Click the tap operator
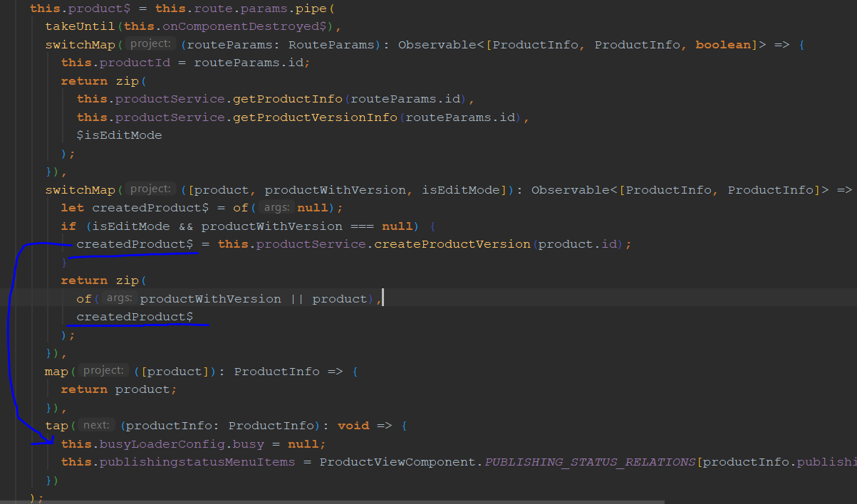 click(x=57, y=426)
